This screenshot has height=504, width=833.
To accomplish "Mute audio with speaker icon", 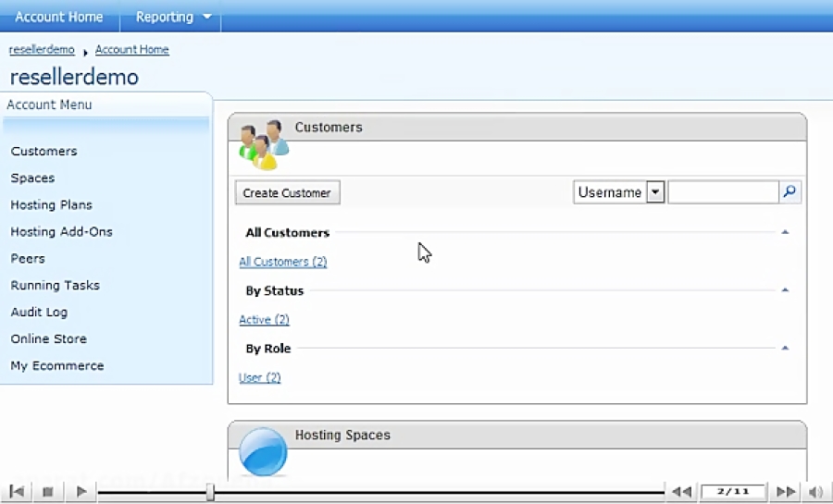I will coord(815,492).
